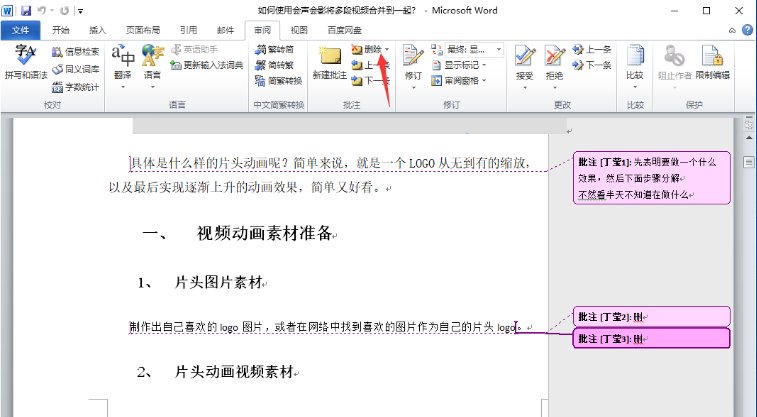Update the IME dictionary (更新输入法词典)
The image size is (757, 417).
(207, 65)
